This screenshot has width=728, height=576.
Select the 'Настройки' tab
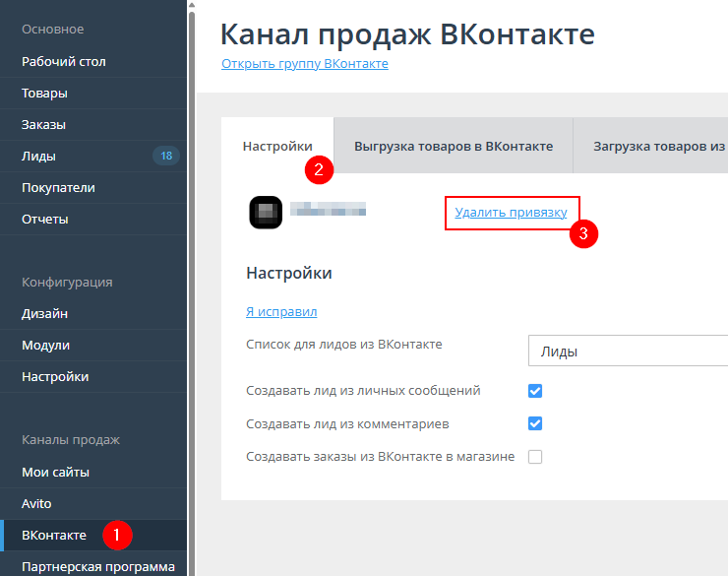277,146
